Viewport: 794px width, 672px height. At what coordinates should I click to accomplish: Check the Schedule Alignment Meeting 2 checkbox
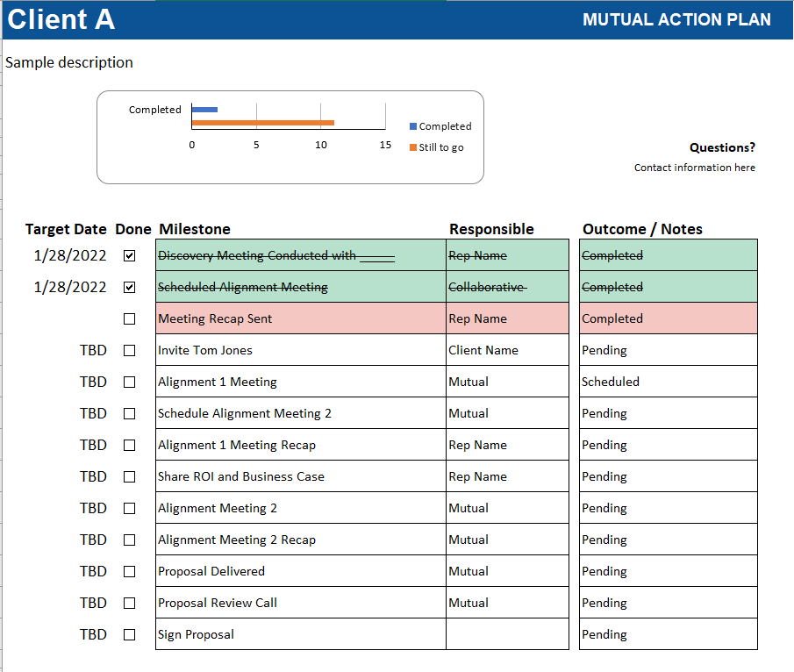[x=130, y=414]
